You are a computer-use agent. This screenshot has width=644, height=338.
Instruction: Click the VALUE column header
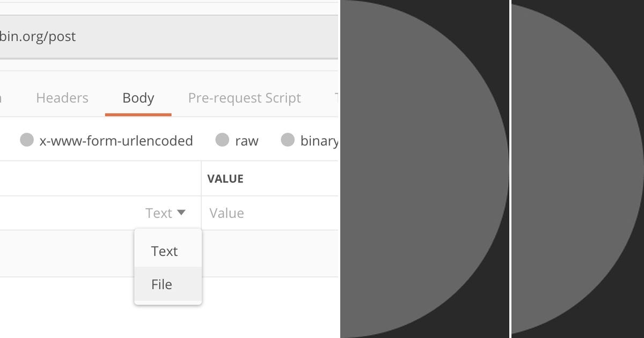(225, 178)
